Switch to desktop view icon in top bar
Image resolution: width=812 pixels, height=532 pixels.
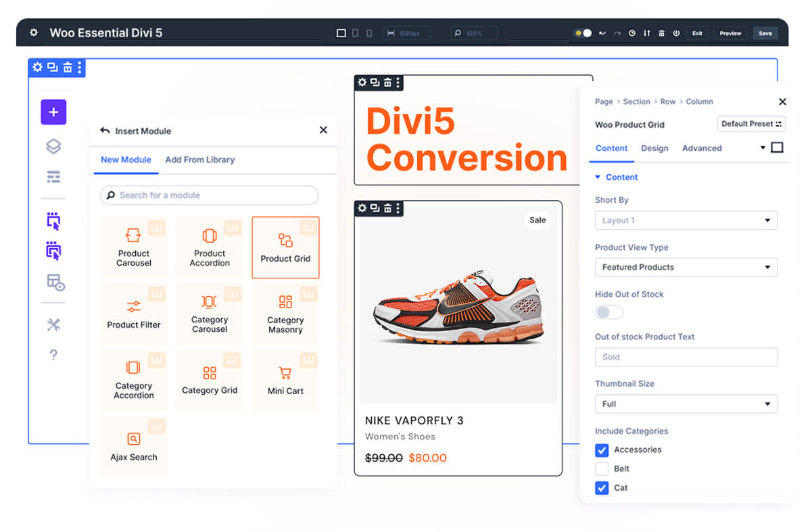pos(341,33)
